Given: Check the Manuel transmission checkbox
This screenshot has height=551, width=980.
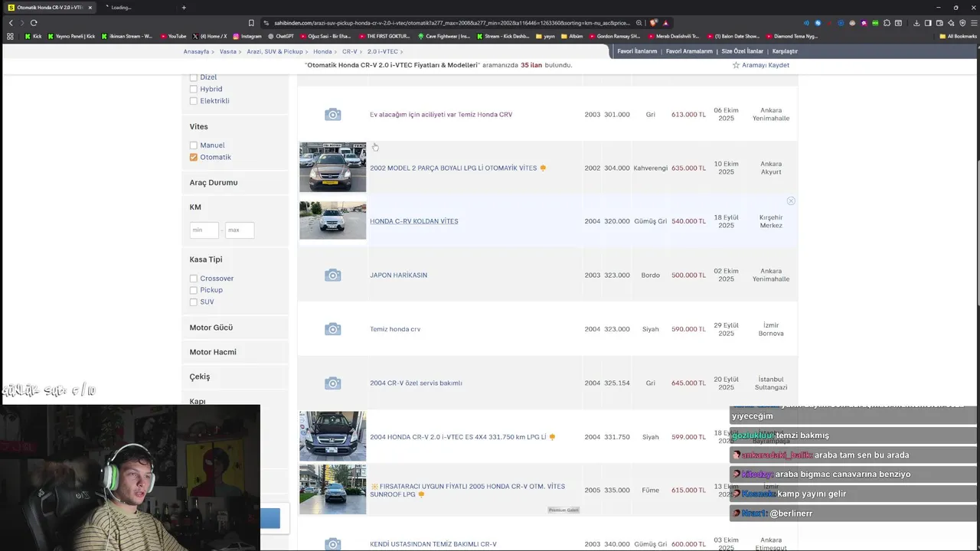Looking at the screenshot, I should coord(194,145).
